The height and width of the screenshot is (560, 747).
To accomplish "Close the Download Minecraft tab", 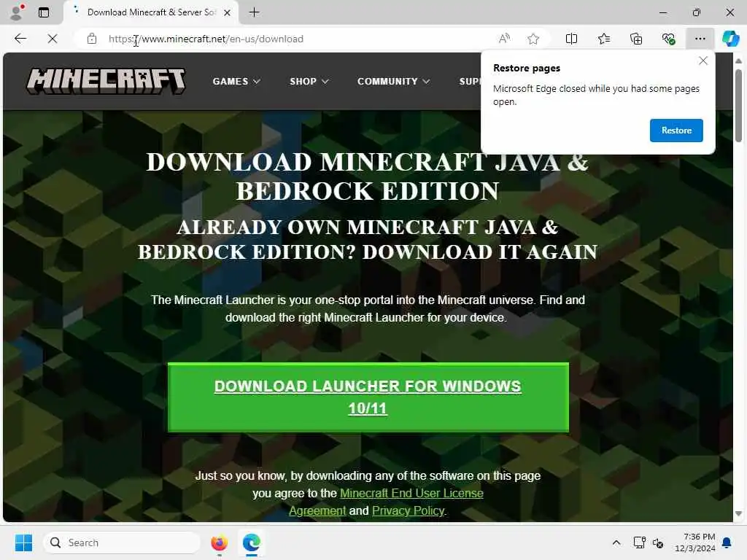I will [x=228, y=13].
